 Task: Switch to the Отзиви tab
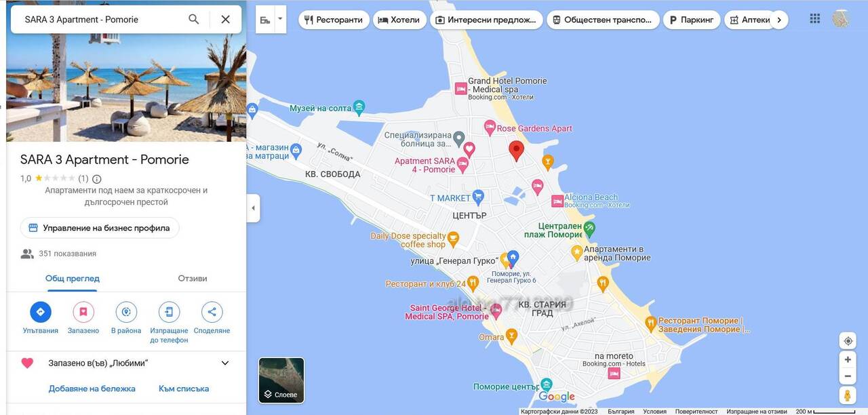pyautogui.click(x=193, y=278)
